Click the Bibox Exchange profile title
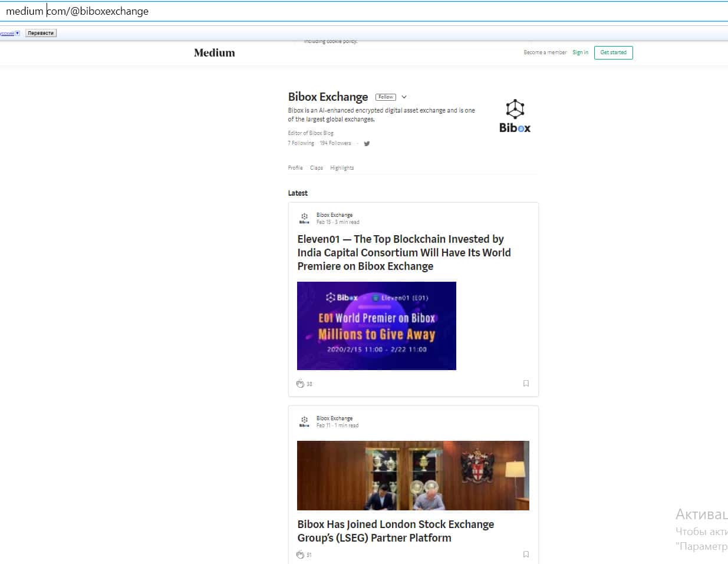Screen dimensions: 728x564 [x=328, y=97]
